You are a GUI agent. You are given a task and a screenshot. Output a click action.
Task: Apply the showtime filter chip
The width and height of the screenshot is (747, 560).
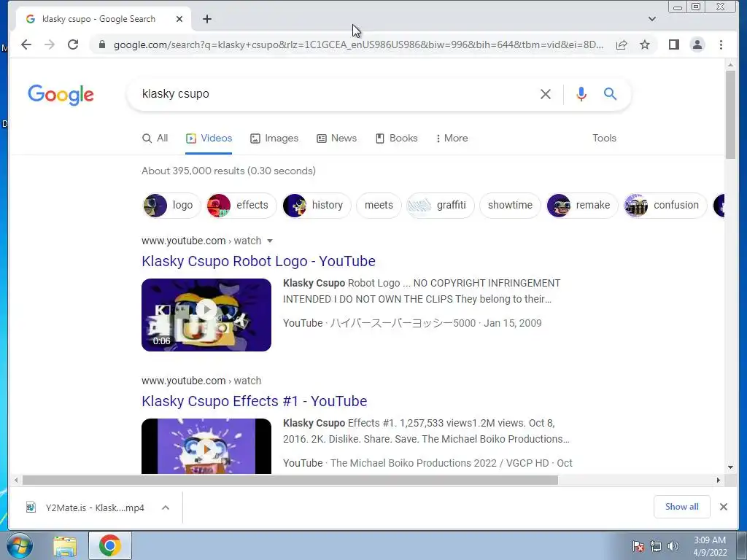(510, 205)
